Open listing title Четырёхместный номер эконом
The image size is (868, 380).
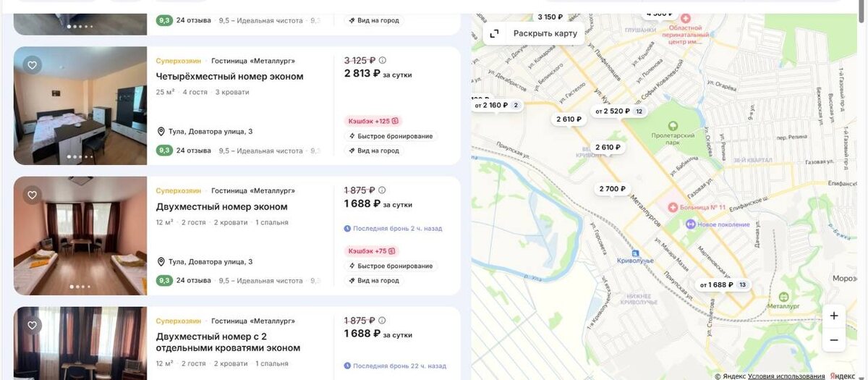230,77
